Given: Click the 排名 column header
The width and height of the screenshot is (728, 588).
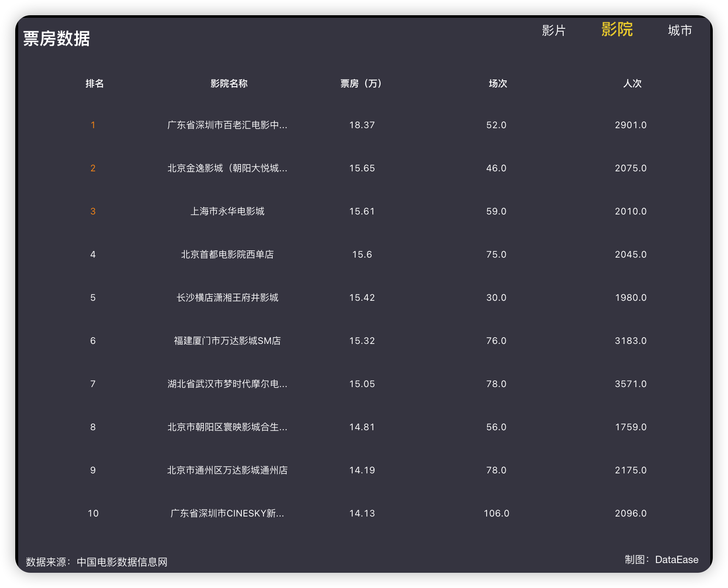Looking at the screenshot, I should pos(94,83).
